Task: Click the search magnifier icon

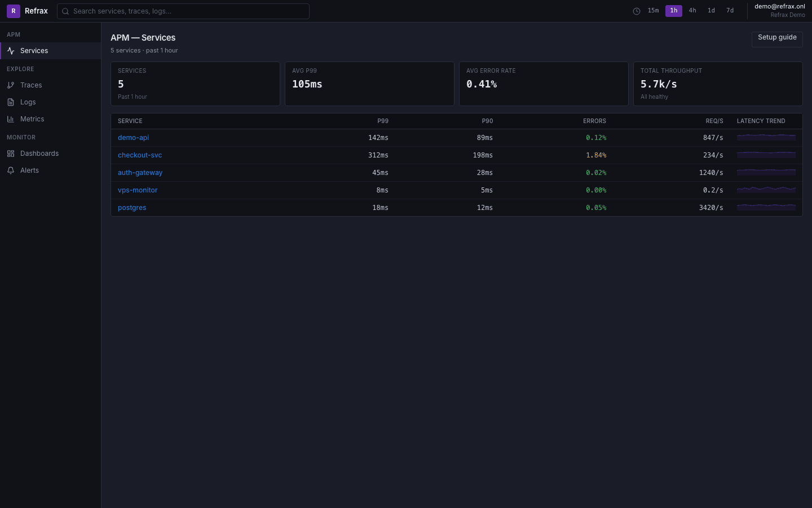Action: [x=65, y=11]
